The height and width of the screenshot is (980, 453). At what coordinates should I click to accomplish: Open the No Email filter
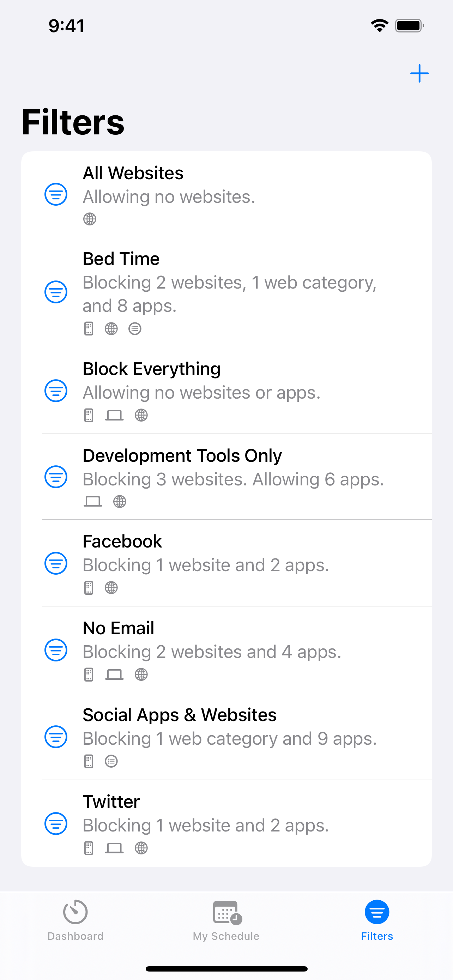point(118,629)
